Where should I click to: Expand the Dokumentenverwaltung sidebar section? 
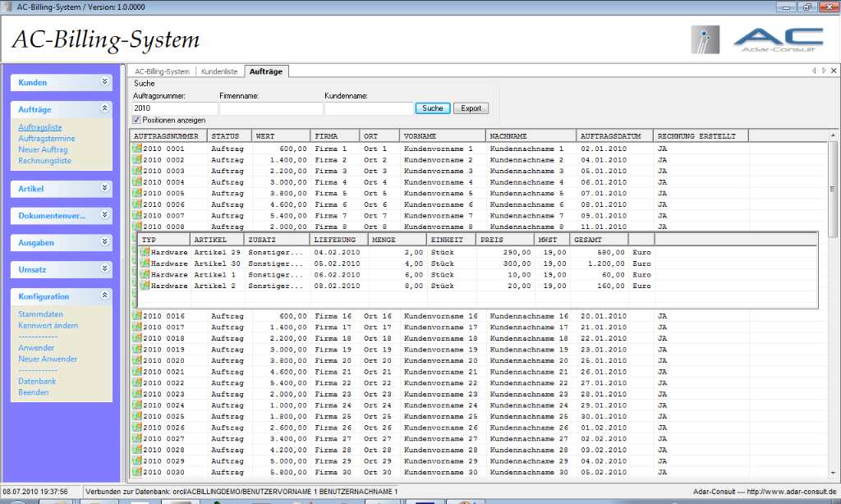104,214
